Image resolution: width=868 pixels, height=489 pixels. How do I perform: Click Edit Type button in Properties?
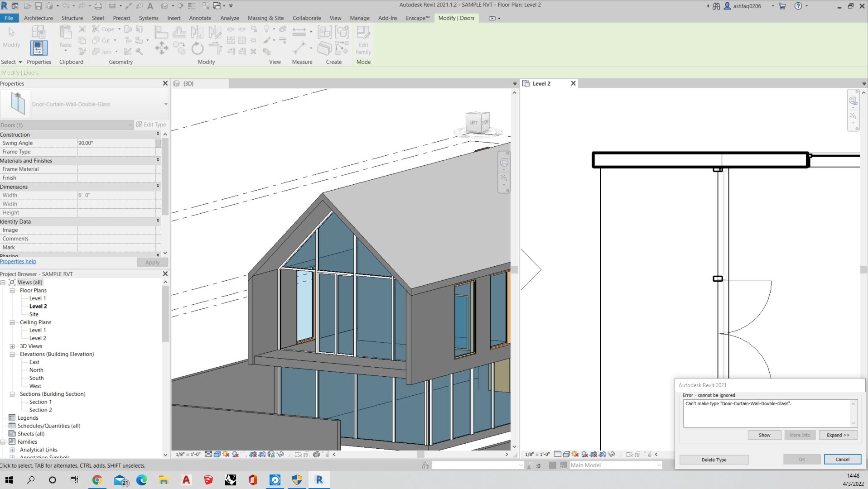pyautogui.click(x=151, y=125)
